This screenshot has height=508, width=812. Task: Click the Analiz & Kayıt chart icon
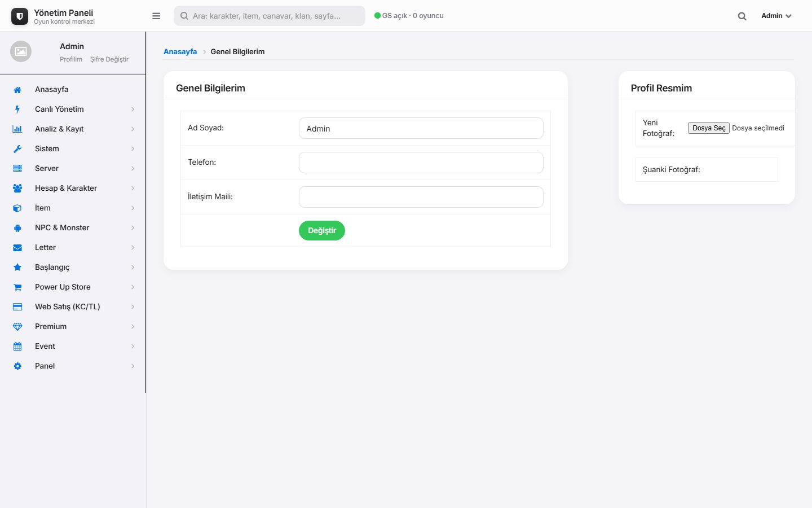click(x=17, y=129)
